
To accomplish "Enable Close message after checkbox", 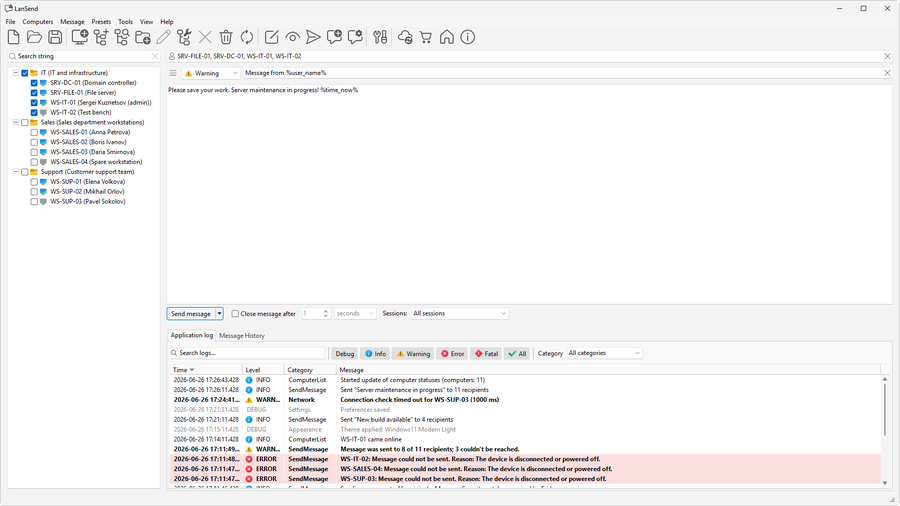I will [235, 314].
